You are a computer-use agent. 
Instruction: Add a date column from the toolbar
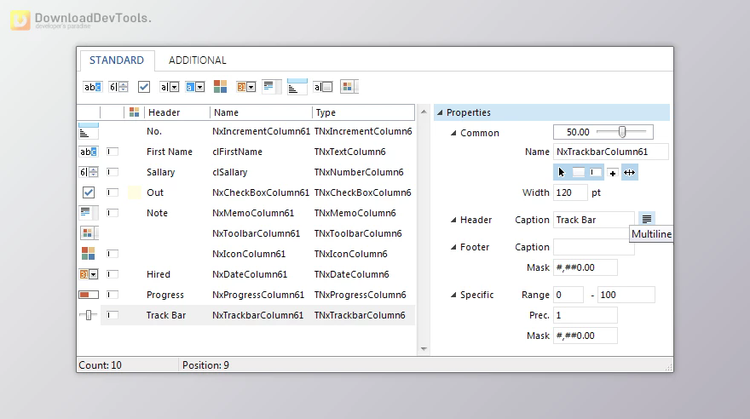(x=246, y=87)
